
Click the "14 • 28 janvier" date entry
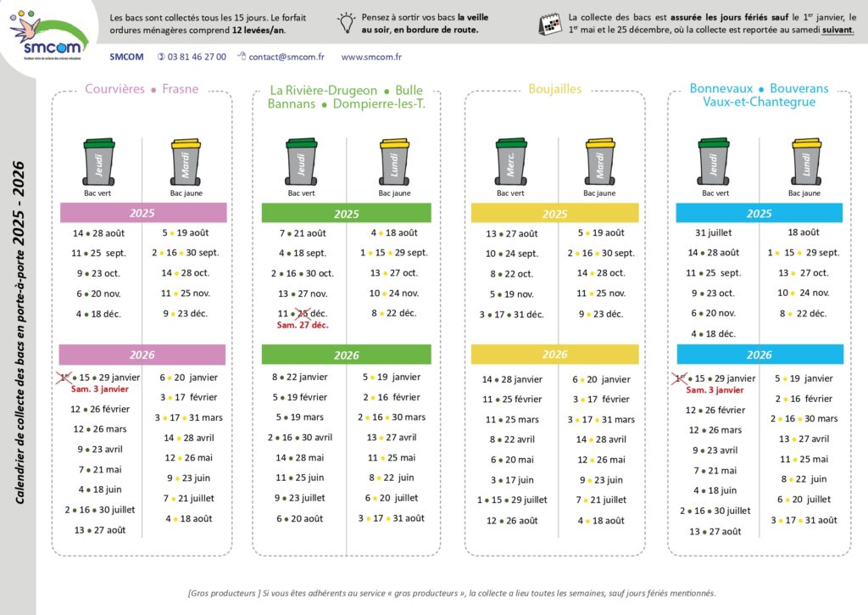tap(511, 379)
